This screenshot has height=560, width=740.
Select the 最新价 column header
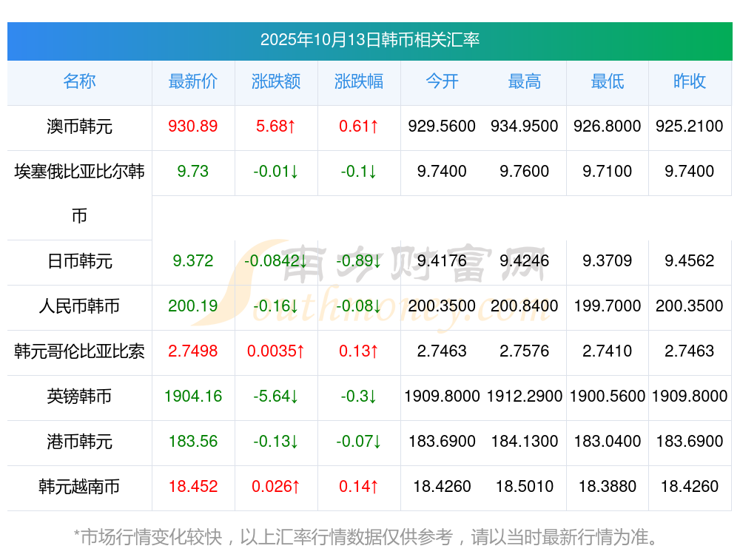[x=193, y=81]
